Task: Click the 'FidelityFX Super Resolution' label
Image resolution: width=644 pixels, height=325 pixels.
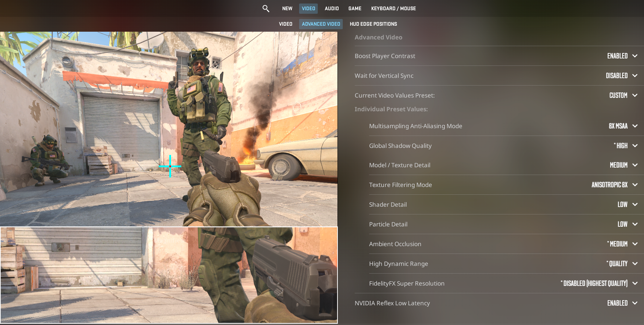Action: pos(407,283)
